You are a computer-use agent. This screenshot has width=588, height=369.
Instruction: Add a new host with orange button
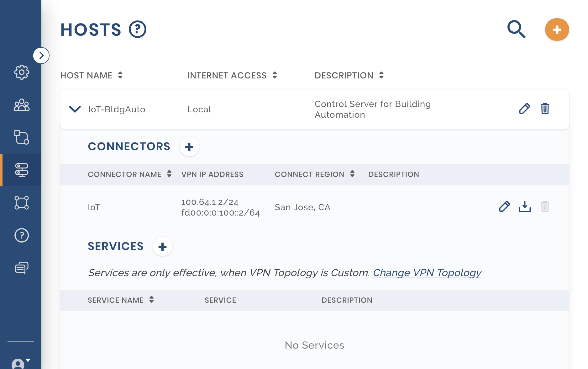coord(557,30)
